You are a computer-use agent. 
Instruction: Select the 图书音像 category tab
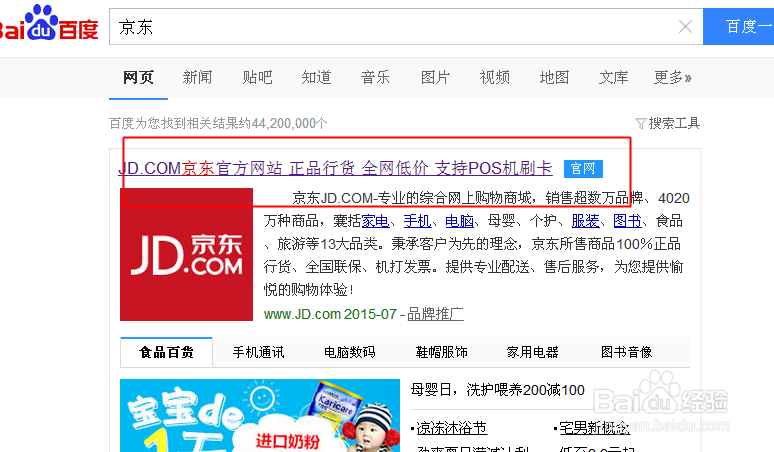(x=626, y=352)
